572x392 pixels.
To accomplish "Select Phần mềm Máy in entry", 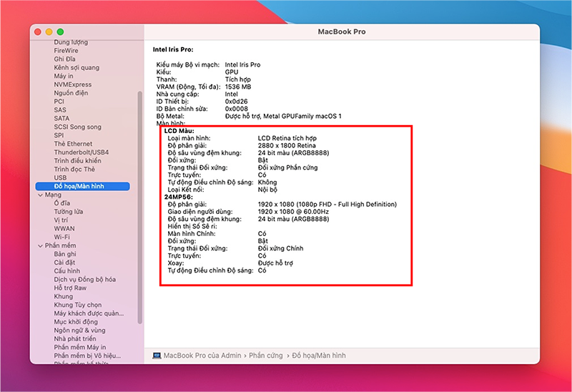I will coord(80,347).
